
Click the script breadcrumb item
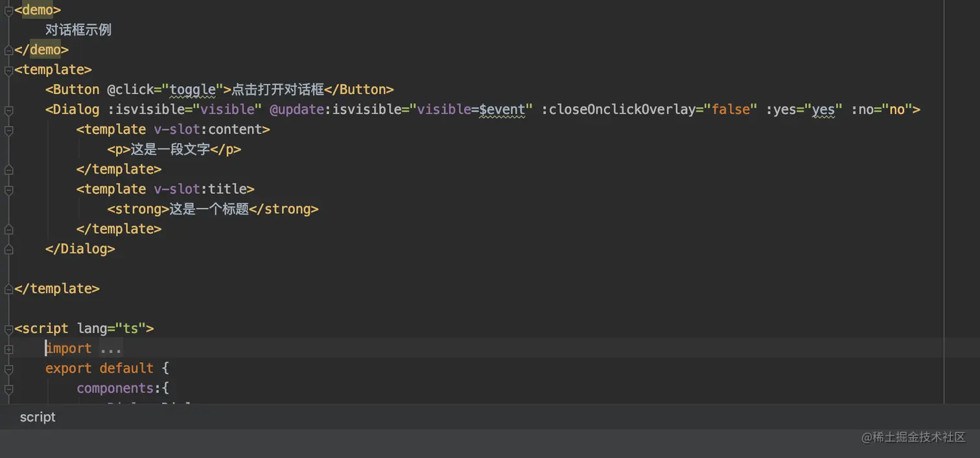click(x=38, y=417)
